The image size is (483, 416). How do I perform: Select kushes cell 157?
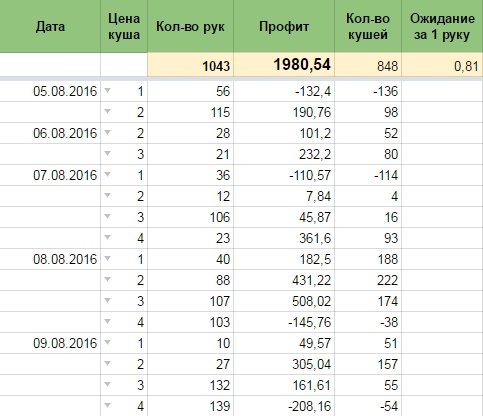368,364
